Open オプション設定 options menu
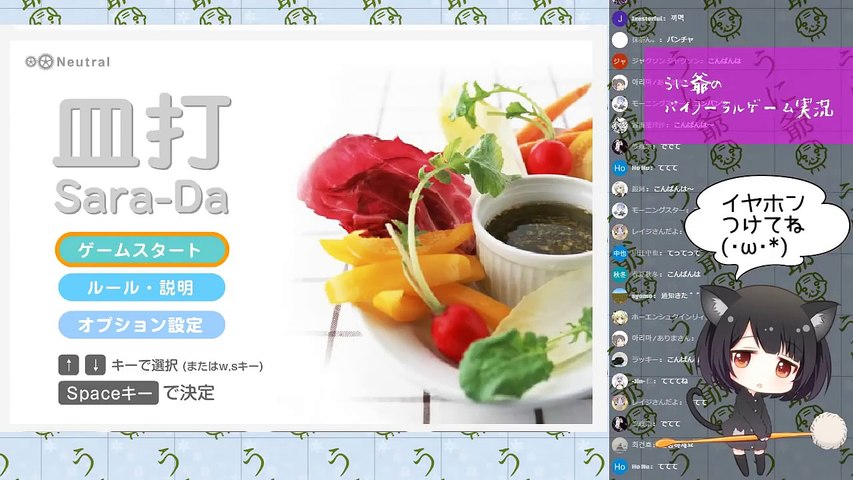Image resolution: width=853 pixels, height=480 pixels. click(x=142, y=325)
